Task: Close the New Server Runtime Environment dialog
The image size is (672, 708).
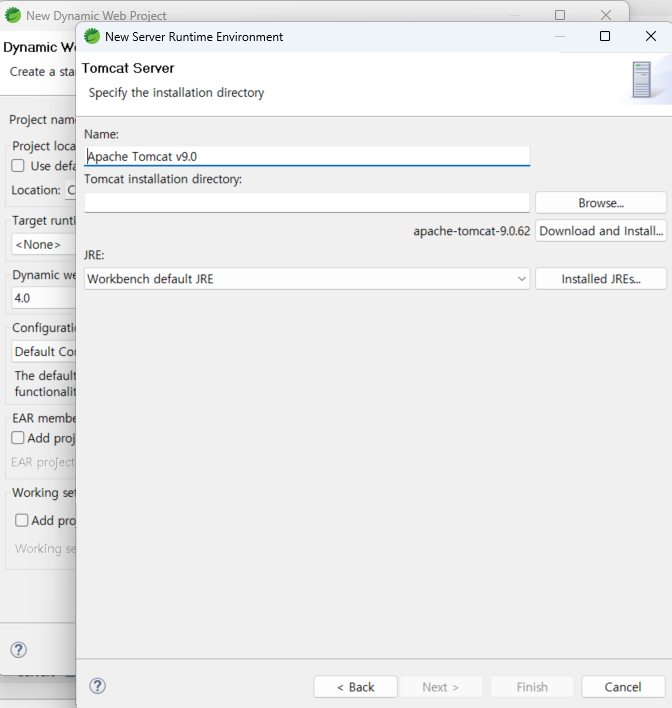Action: [651, 36]
